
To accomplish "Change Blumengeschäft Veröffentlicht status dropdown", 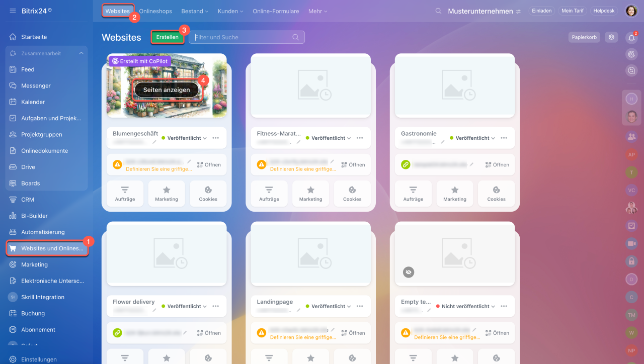I will 184,138.
